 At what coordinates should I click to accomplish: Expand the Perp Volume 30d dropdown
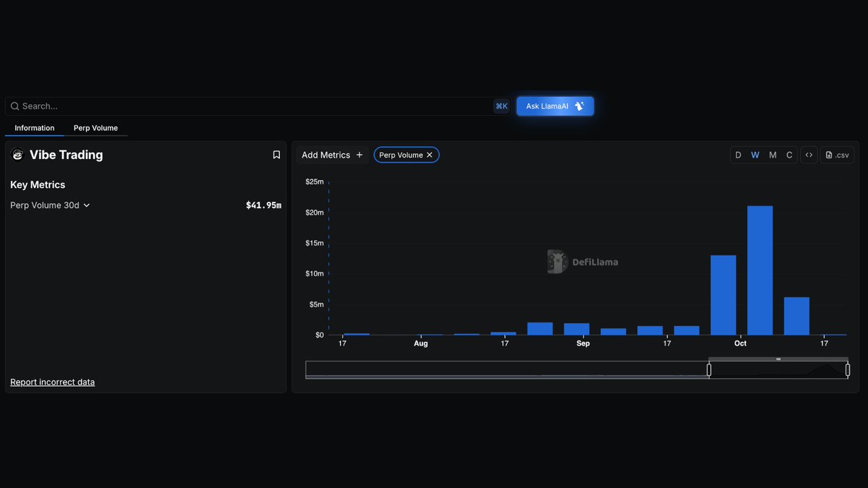click(86, 205)
